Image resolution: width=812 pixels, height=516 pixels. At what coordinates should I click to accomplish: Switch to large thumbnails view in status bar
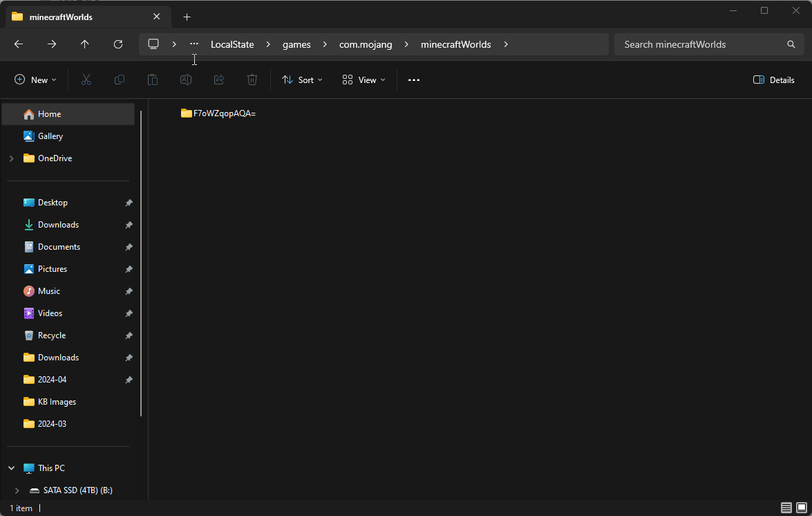click(x=802, y=508)
